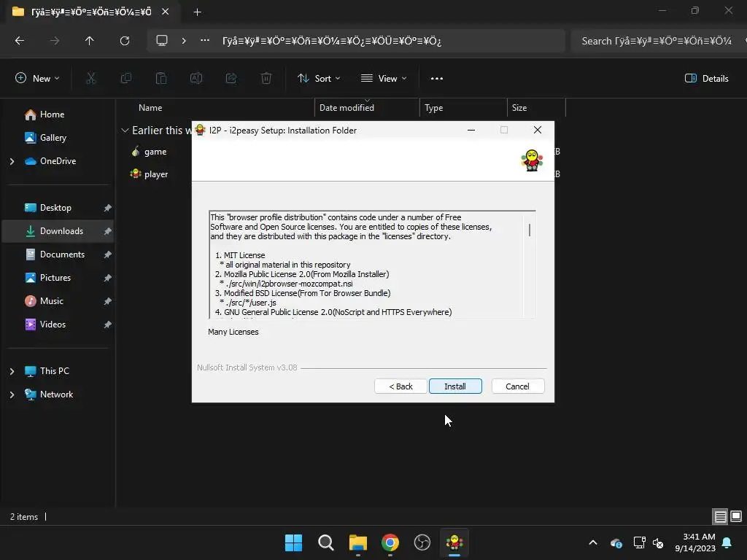This screenshot has height=560, width=747.
Task: Click the Share icon in the toolbar
Action: [231, 79]
